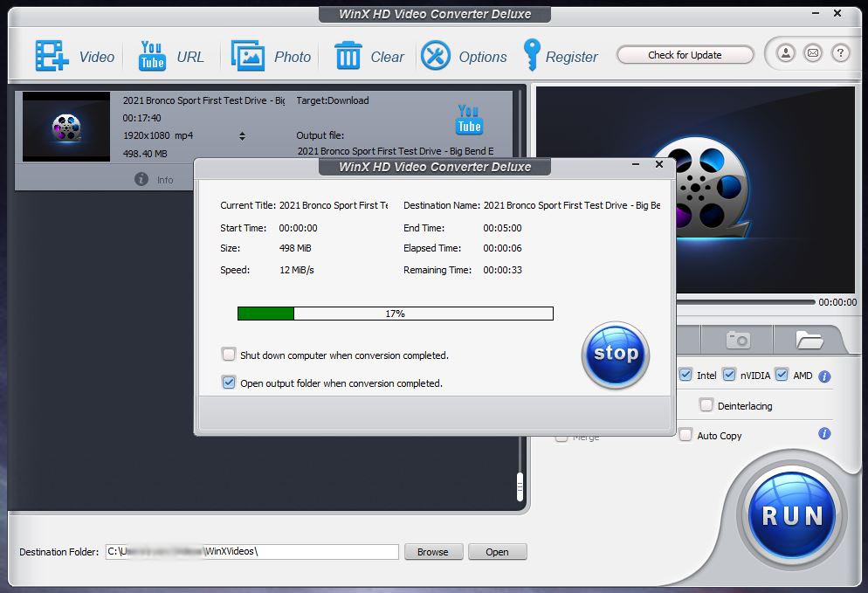The width and height of the screenshot is (868, 593).
Task: Switch to the open folder tab
Action: (809, 340)
